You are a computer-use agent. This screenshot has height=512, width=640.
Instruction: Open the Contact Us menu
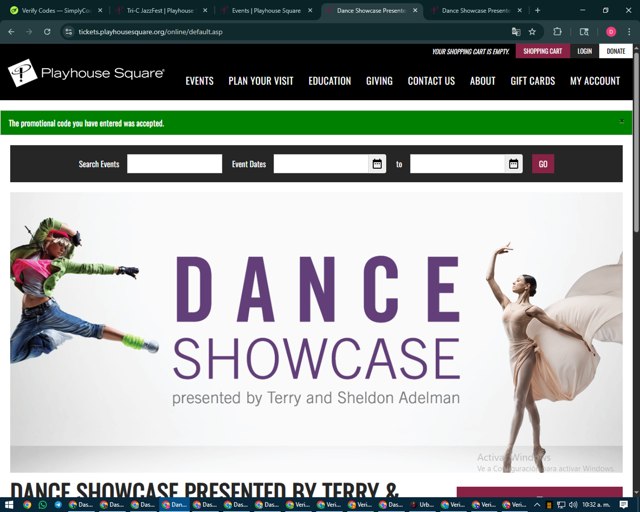431,81
